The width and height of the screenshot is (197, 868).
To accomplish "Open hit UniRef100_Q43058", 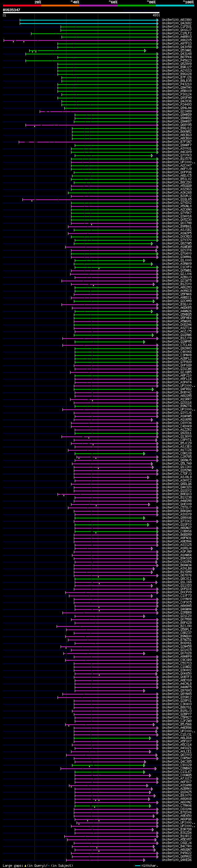I will pos(177,47).
